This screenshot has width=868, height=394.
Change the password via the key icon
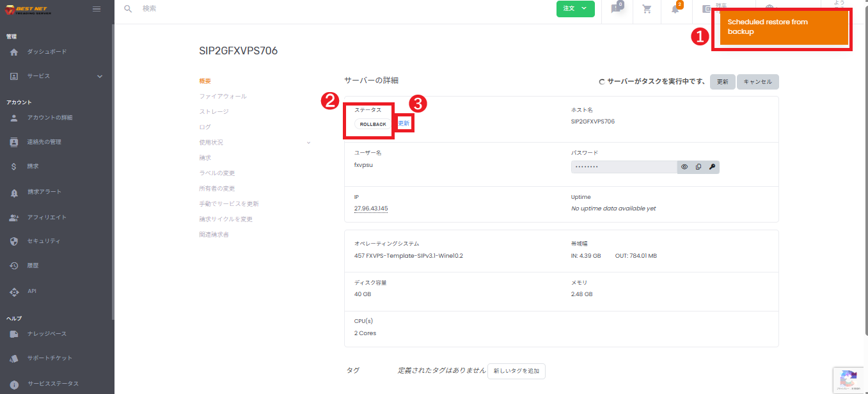(712, 166)
